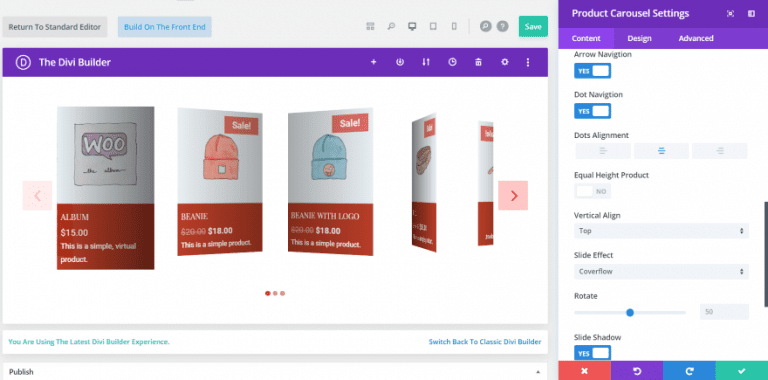This screenshot has height=380, width=768.
Task: Click the $15.00 Album price
Action: point(74,233)
